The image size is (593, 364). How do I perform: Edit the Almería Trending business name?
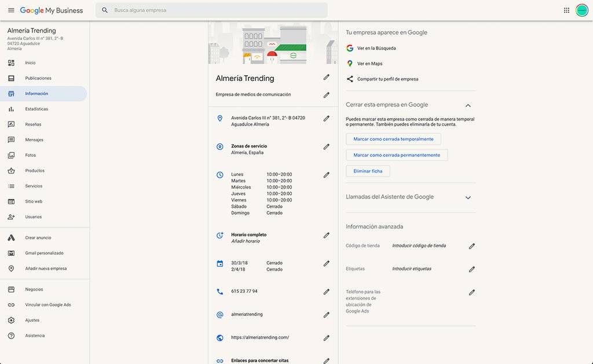[327, 77]
